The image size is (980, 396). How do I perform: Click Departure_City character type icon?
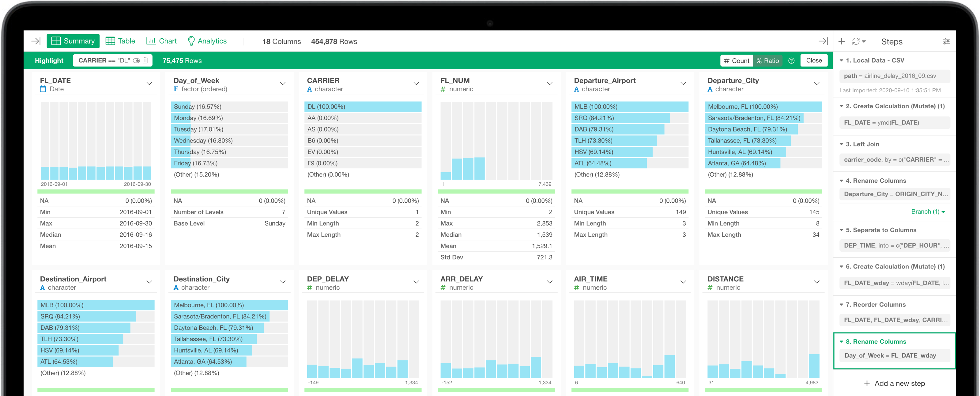click(x=710, y=89)
